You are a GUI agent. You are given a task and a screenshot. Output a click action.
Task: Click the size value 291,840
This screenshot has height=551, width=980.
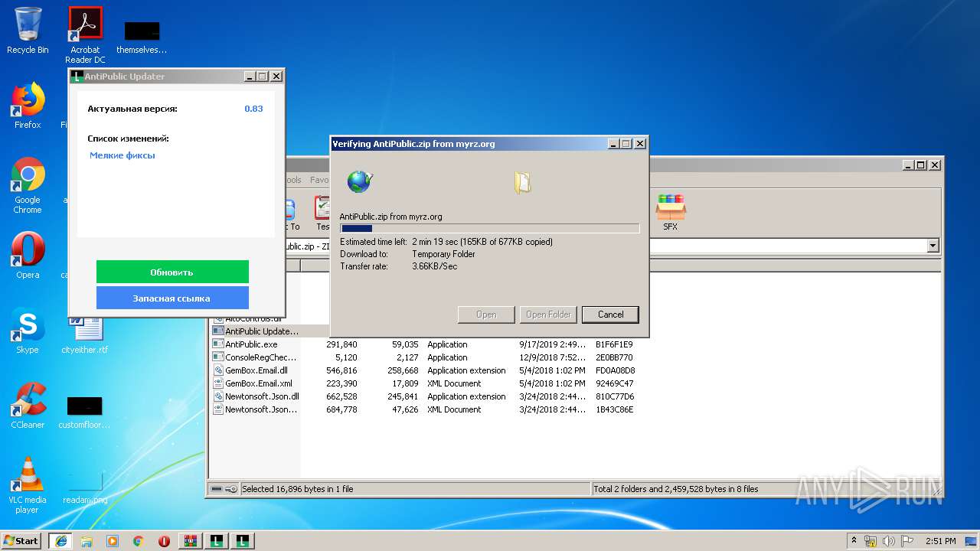(341, 344)
